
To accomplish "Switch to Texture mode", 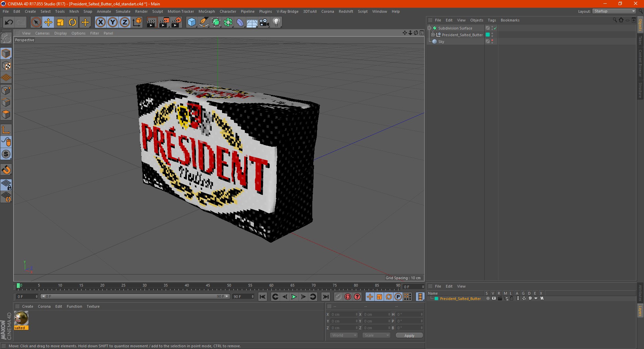I will (6, 66).
